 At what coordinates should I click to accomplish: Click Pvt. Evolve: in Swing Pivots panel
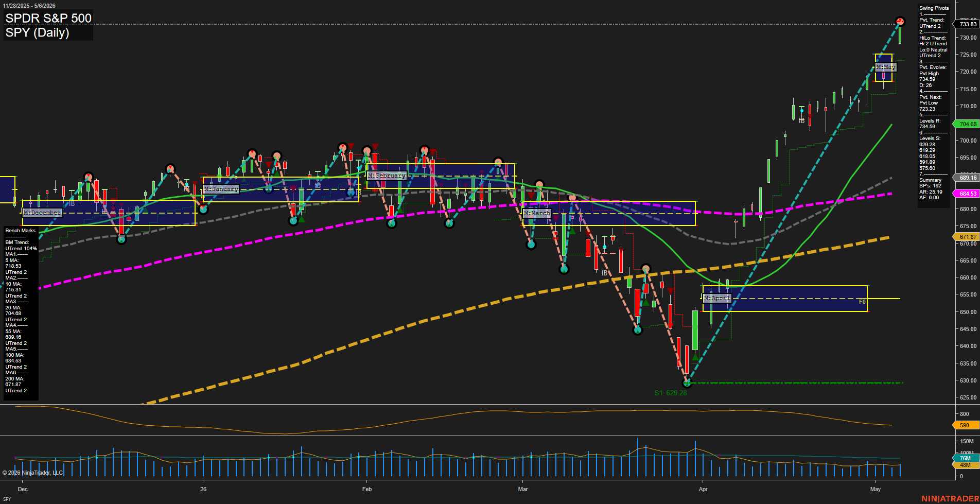coord(933,67)
